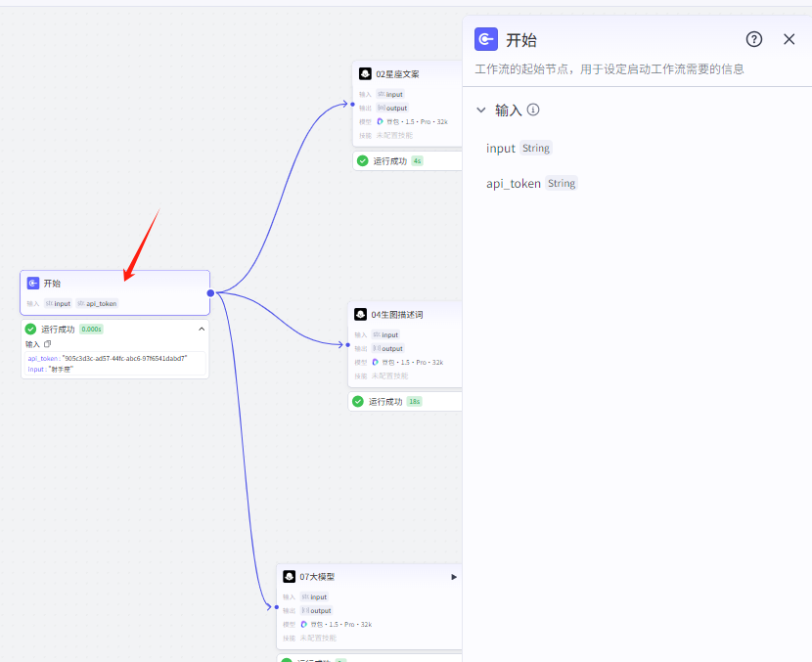The height and width of the screenshot is (662, 812).
Task: Select the 04生图描述词 node title
Action: tap(397, 315)
